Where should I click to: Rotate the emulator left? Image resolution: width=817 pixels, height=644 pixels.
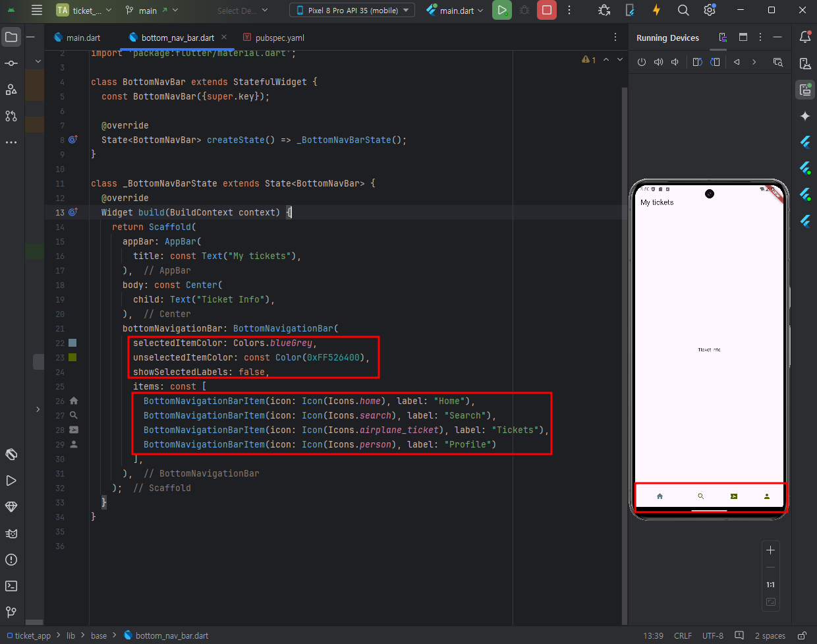(x=697, y=62)
